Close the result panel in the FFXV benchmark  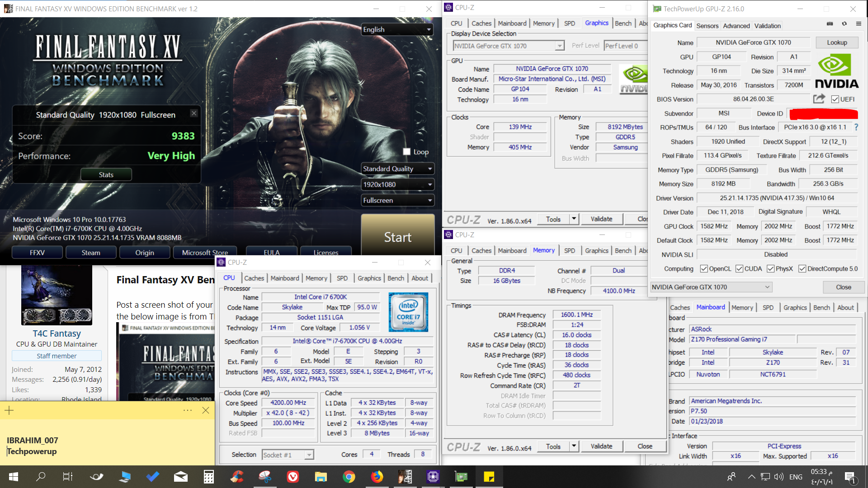(x=194, y=113)
